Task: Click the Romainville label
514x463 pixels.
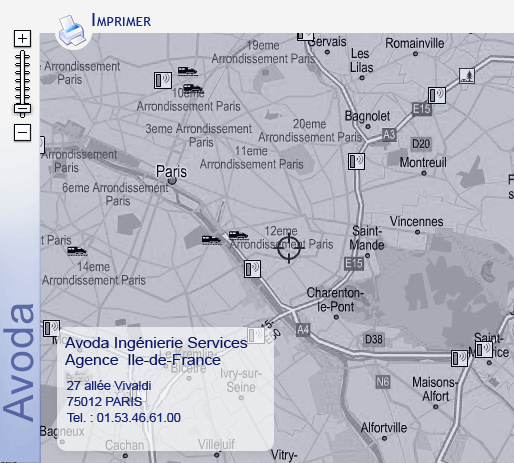Action: (415, 43)
